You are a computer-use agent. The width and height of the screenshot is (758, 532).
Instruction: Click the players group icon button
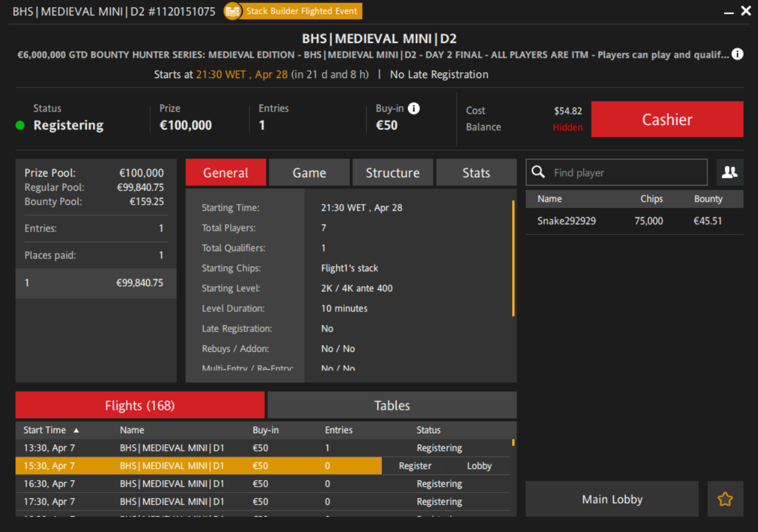coord(729,172)
